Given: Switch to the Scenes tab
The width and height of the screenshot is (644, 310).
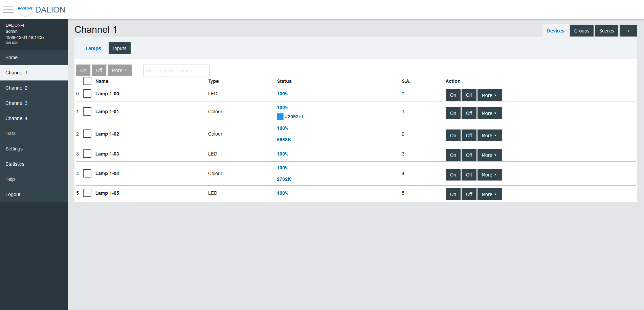Looking at the screenshot, I should click(606, 31).
